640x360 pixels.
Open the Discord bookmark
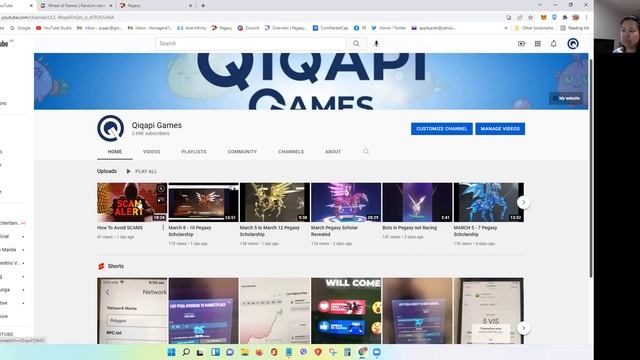tap(249, 28)
